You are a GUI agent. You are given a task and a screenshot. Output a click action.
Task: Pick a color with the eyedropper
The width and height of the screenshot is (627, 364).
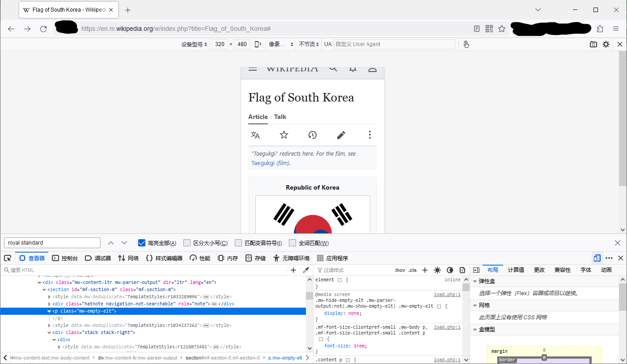pos(306,270)
